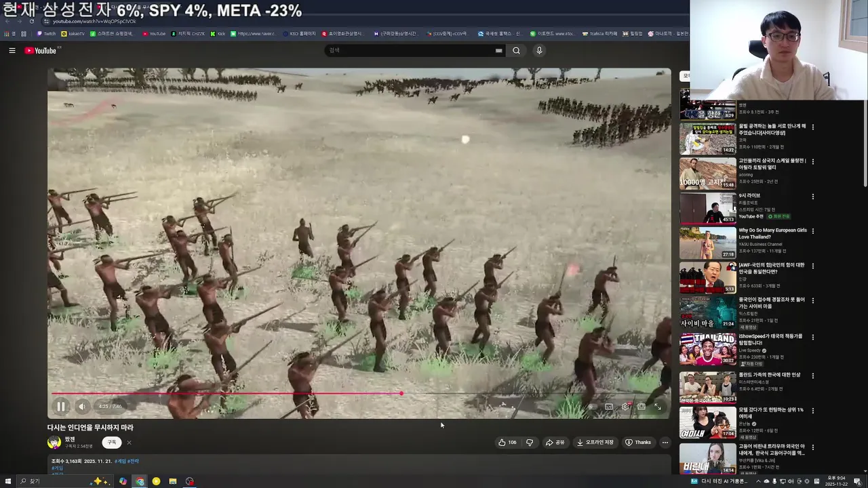Open the taskbar clock showing 오후 9:04
Viewport: 868px width, 488px height.
tap(836, 481)
